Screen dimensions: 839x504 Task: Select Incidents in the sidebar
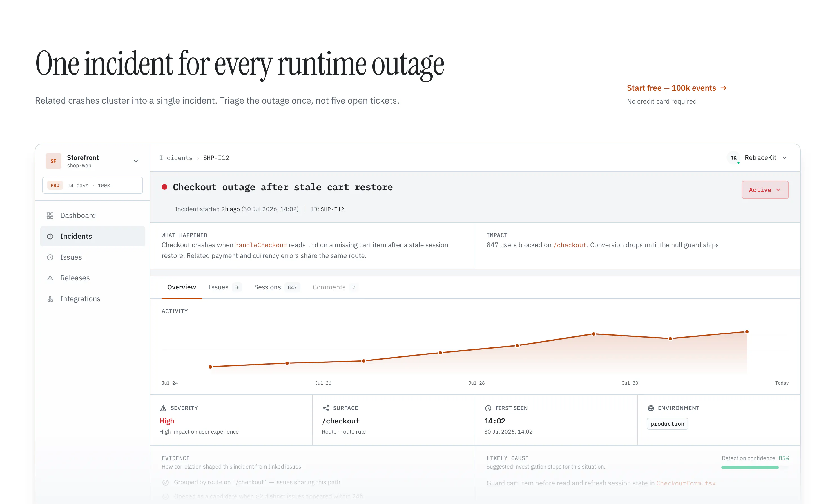92,237
